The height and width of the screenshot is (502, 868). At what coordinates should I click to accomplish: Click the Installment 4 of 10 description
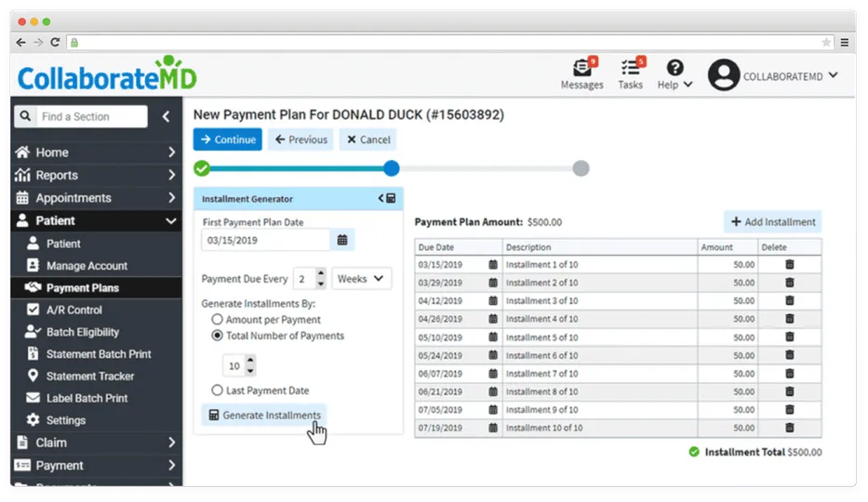point(542,319)
